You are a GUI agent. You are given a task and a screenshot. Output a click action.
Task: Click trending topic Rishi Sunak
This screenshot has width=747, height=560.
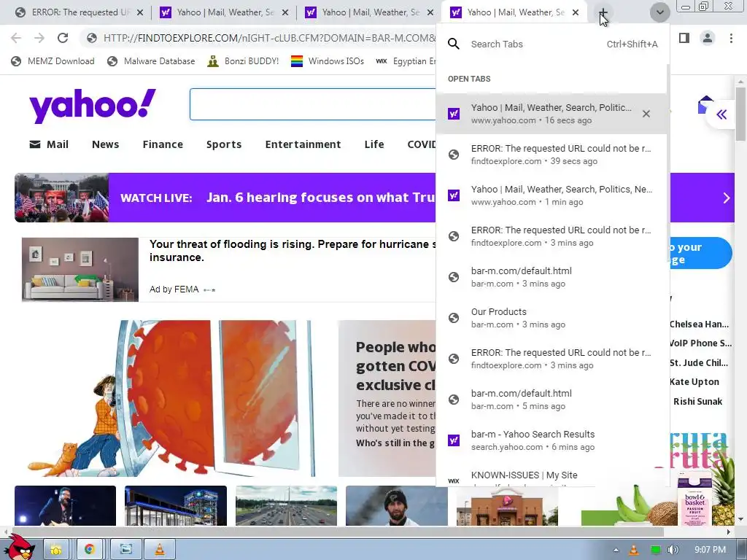[x=697, y=402]
